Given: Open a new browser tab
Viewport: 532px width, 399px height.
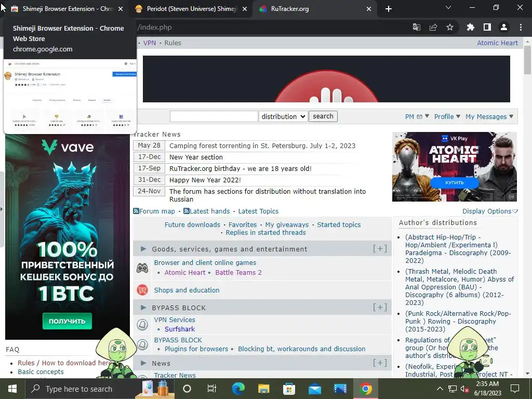Looking at the screenshot, I should coord(389,9).
